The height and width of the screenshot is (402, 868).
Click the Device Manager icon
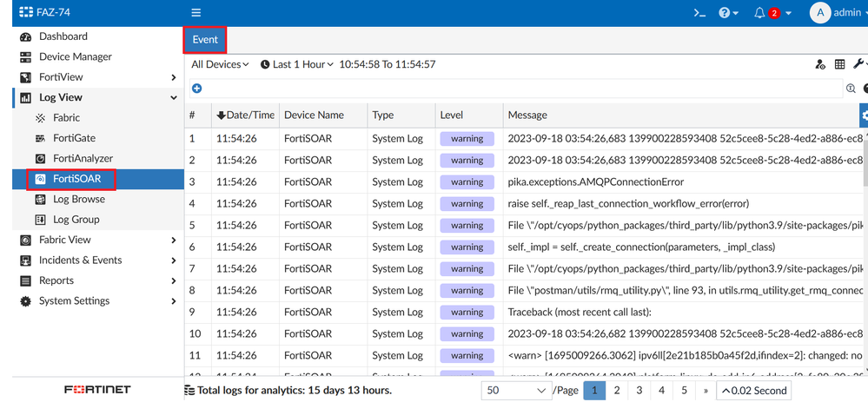pyautogui.click(x=25, y=57)
